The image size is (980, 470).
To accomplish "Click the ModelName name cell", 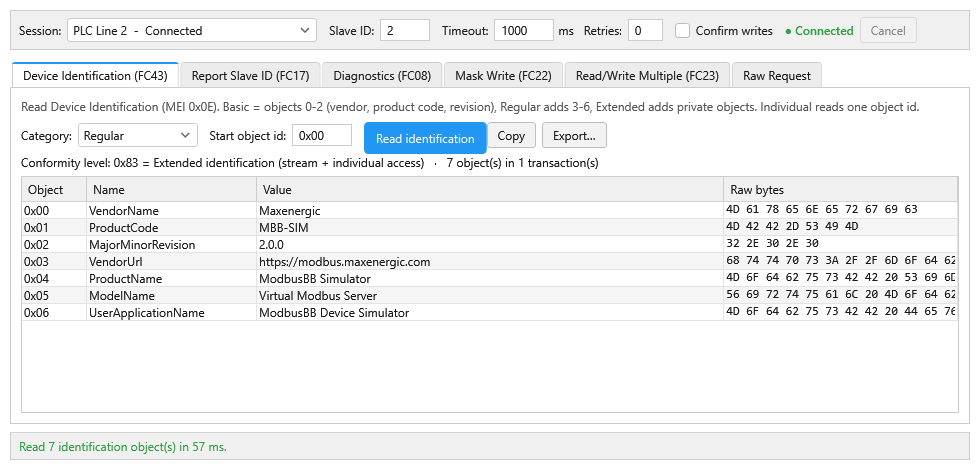I will point(171,295).
